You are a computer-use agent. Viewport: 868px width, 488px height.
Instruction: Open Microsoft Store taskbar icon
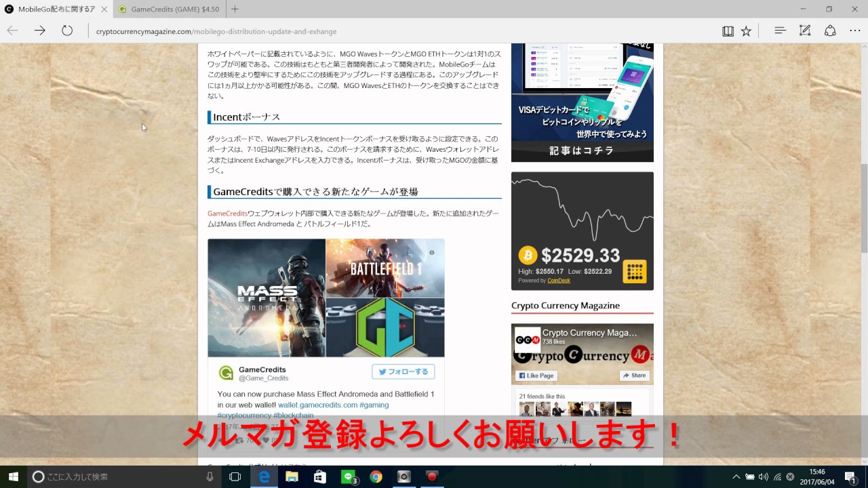coord(319,476)
